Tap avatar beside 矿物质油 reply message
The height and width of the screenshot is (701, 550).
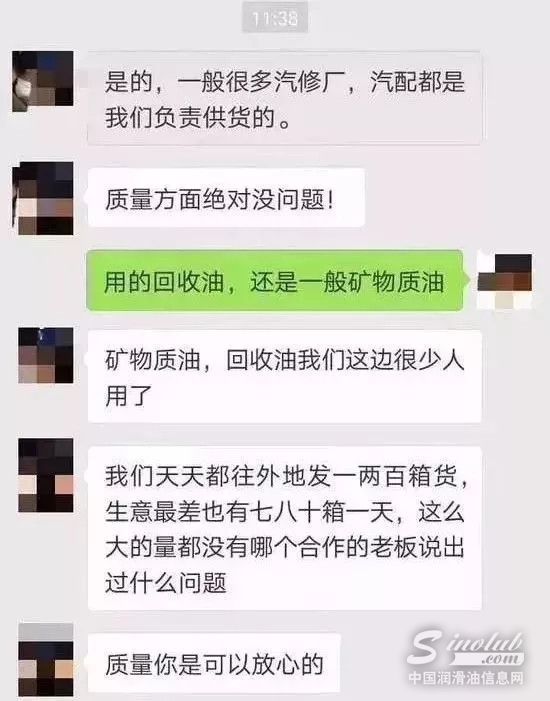point(46,355)
